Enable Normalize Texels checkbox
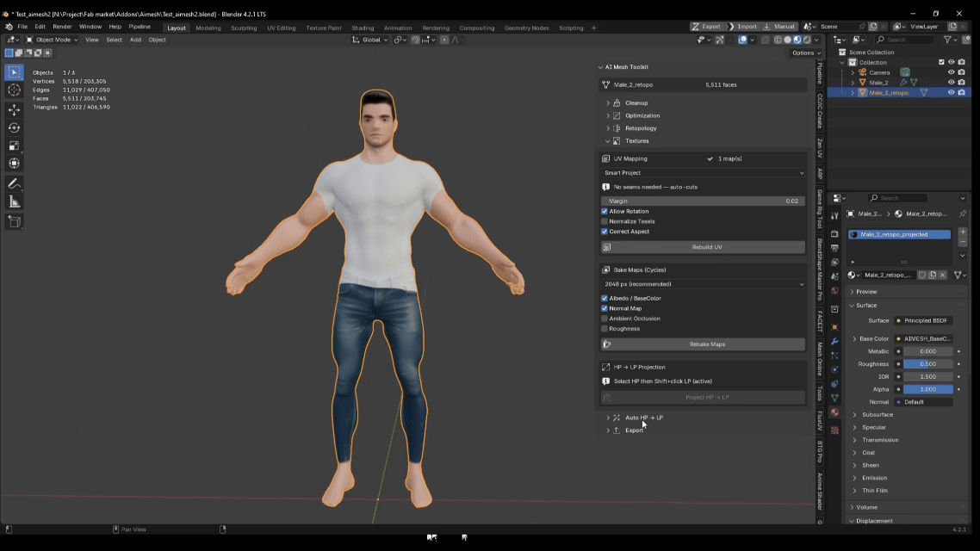 coord(605,221)
